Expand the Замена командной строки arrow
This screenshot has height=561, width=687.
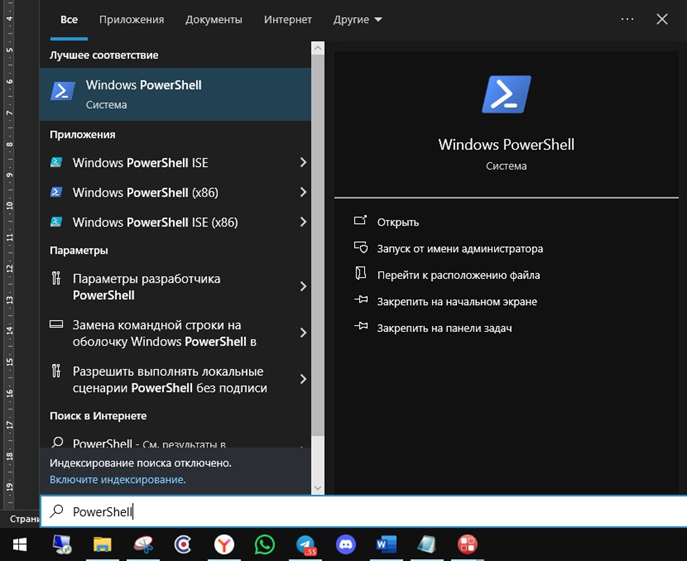tap(303, 333)
